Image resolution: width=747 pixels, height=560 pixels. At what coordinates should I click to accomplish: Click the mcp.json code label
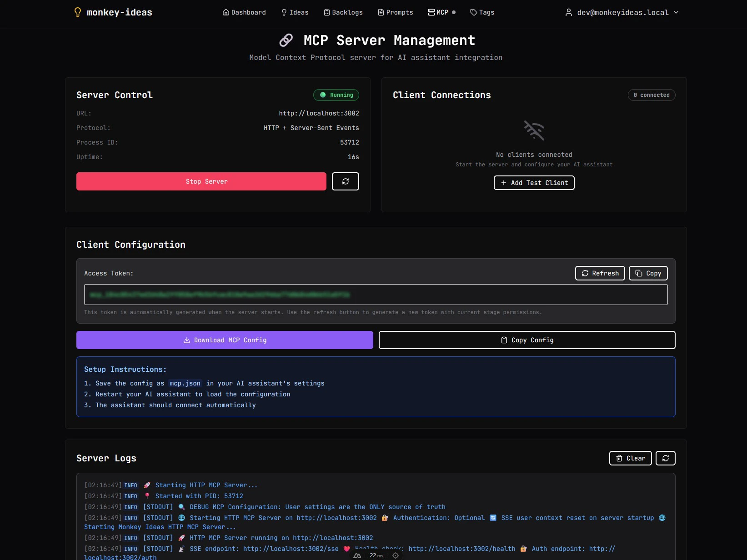tap(185, 383)
